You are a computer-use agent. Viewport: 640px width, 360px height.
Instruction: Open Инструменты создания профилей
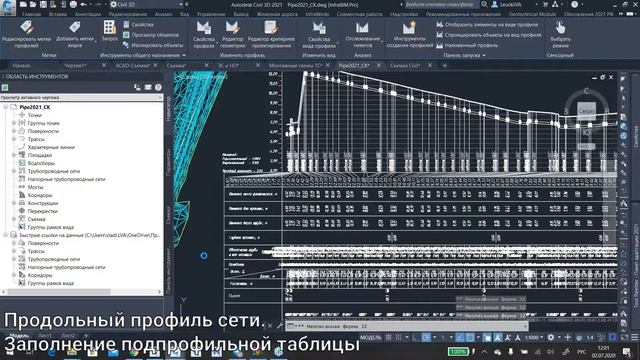[x=409, y=34]
